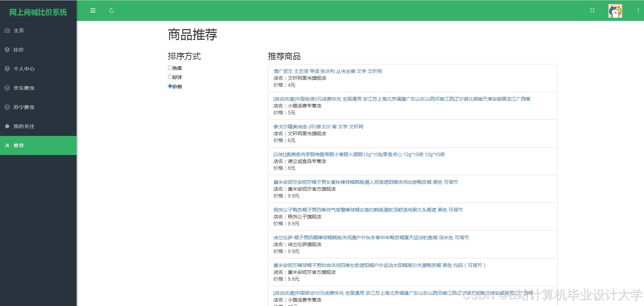The width and height of the screenshot is (644, 306).
Task: Open the 奥锦奇肉枣肠烤脆骨肠 product link
Action: (x=359, y=154)
